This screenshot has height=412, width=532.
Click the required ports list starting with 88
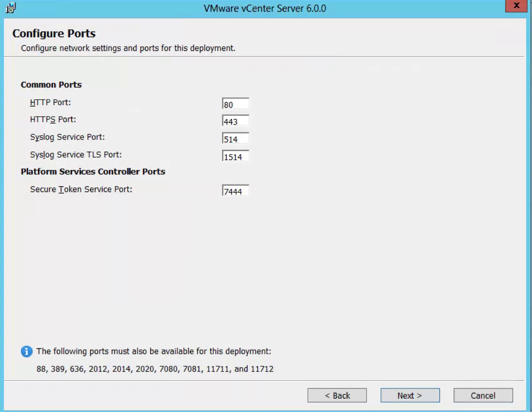pos(155,369)
